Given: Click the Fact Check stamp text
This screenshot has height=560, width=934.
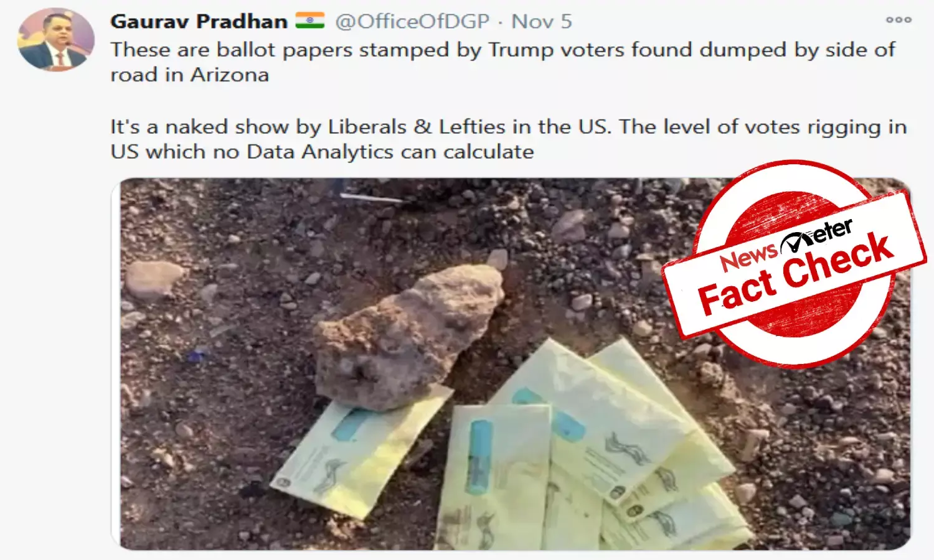Looking at the screenshot, I should (796, 274).
